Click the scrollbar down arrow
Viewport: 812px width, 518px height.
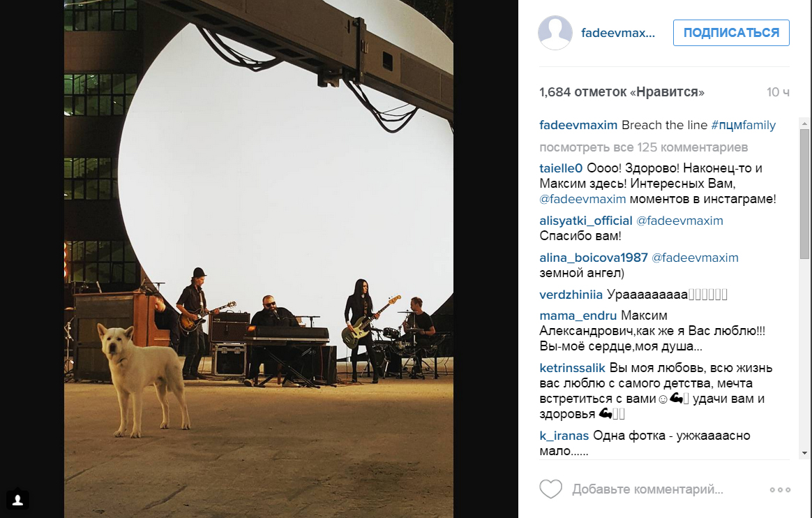tap(804, 453)
